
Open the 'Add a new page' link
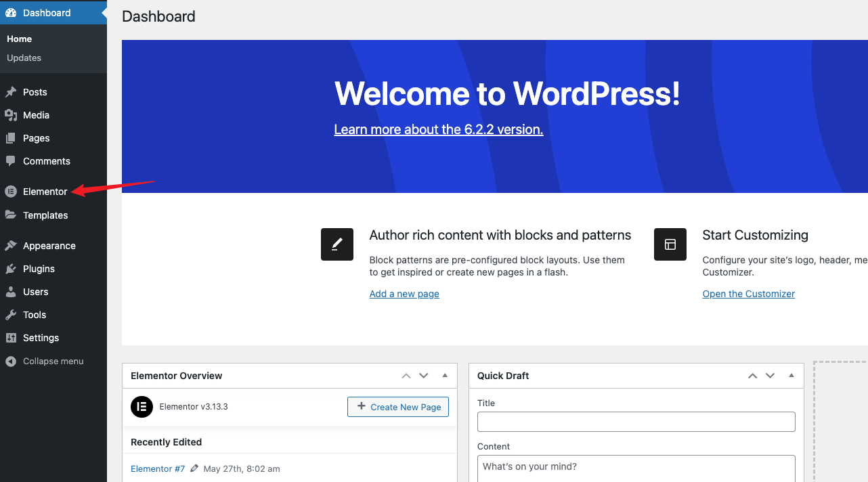(404, 294)
